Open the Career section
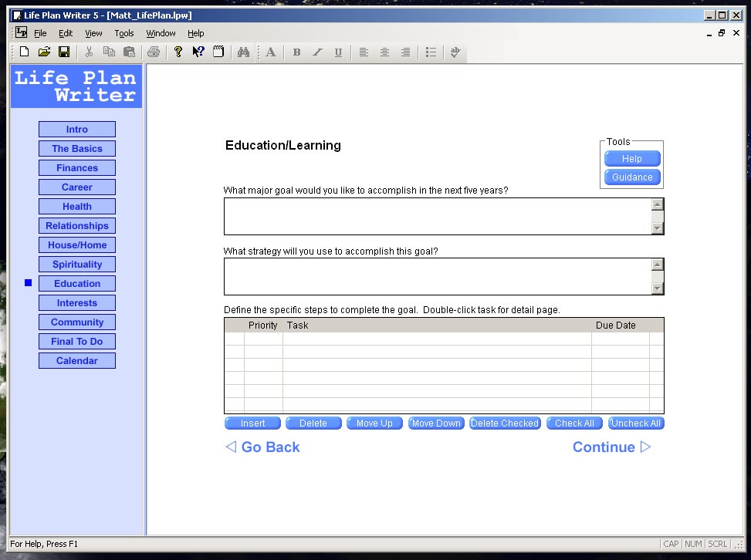Viewport: 751px width, 560px height. coord(77,187)
